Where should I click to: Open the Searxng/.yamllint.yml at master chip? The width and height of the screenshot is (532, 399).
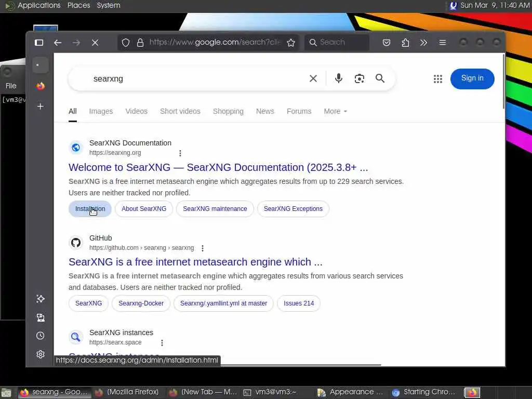pyautogui.click(x=223, y=303)
